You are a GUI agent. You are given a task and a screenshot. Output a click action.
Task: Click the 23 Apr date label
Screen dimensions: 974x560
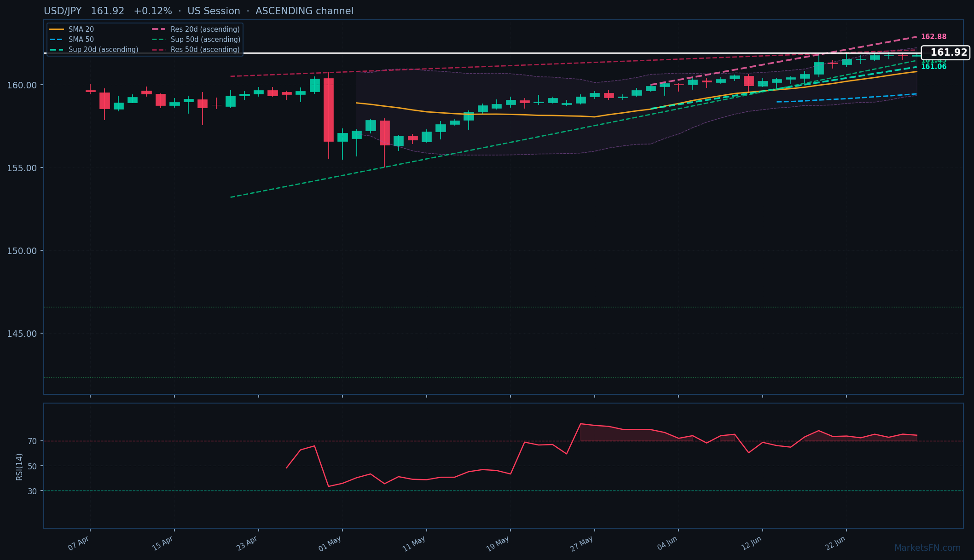pos(247,543)
